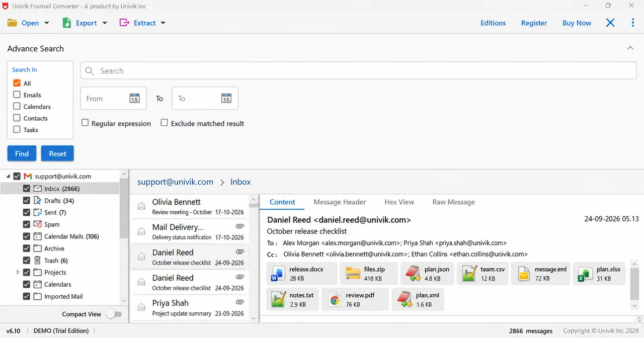The width and height of the screenshot is (644, 338).
Task: Click message list scroll down arrow
Action: coord(253,318)
